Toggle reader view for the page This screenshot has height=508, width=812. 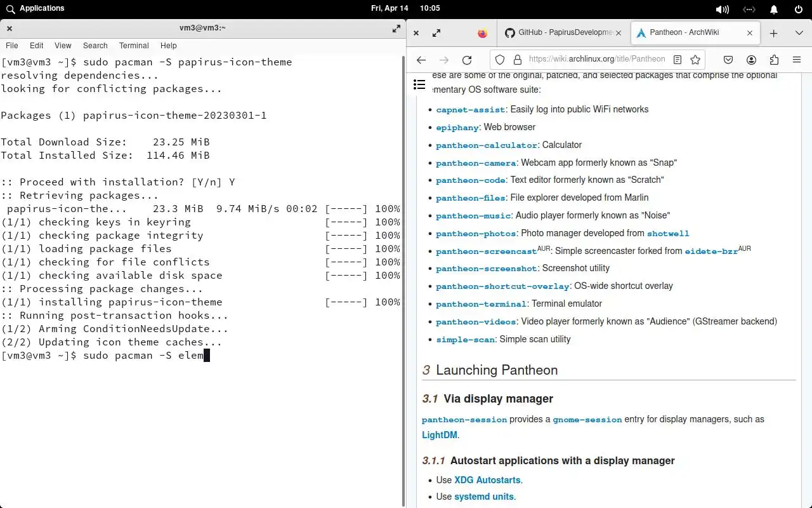[x=678, y=60]
